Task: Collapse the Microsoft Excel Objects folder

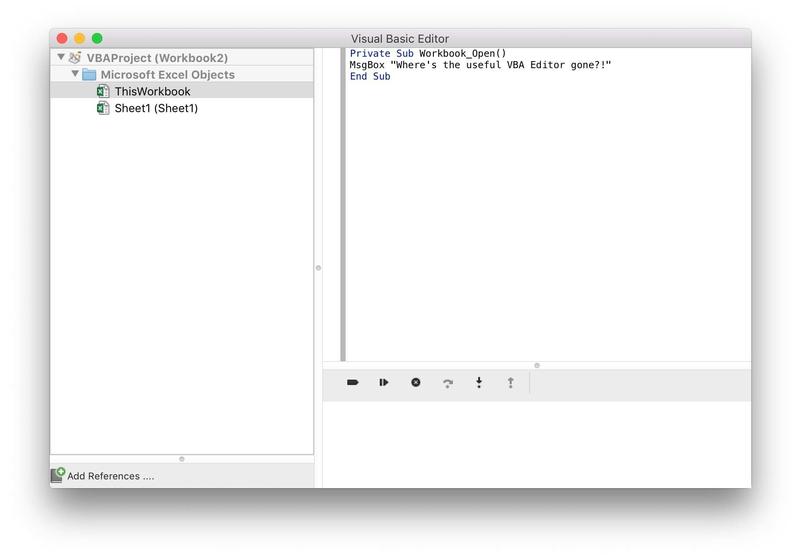Action: (75, 74)
